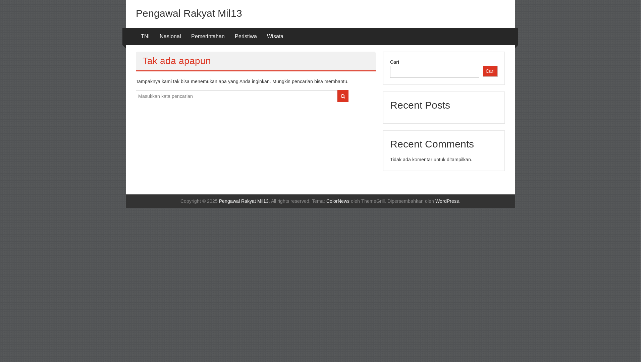The height and width of the screenshot is (362, 644).
Task: Open the Wisata category
Action: coord(275,37)
